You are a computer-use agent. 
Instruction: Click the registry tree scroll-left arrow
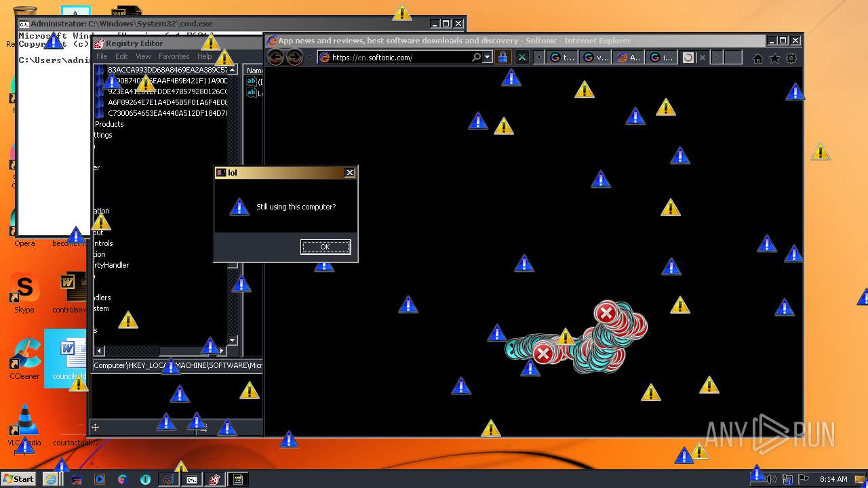coord(100,350)
